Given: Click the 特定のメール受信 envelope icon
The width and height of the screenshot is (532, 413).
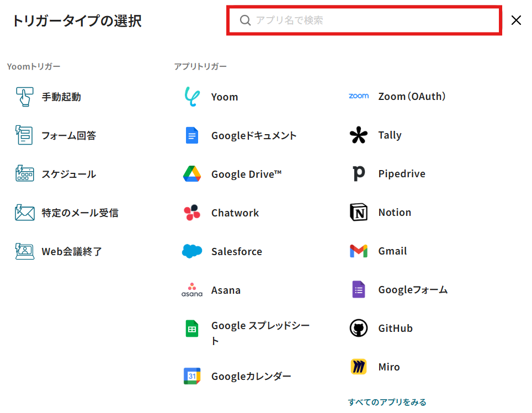Looking at the screenshot, I should 24,213.
